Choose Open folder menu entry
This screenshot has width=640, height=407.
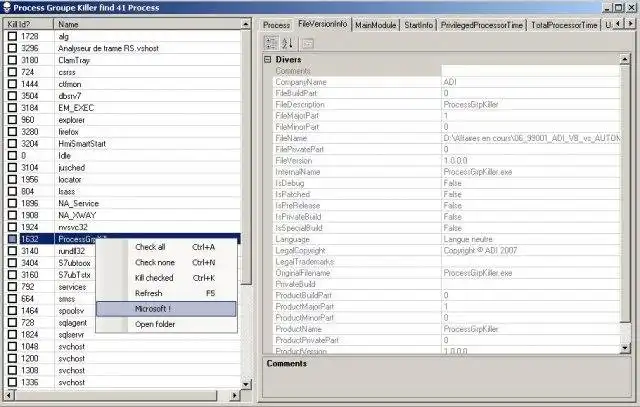click(x=166, y=324)
